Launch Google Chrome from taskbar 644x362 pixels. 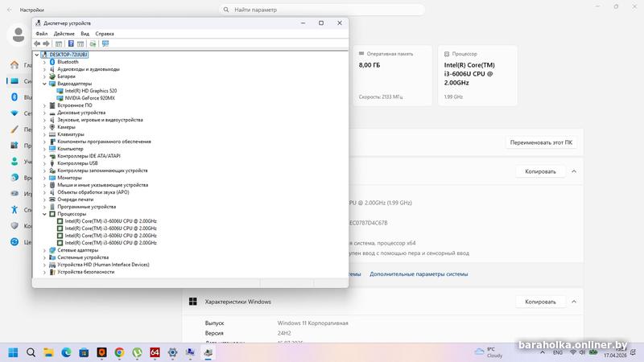(x=119, y=352)
